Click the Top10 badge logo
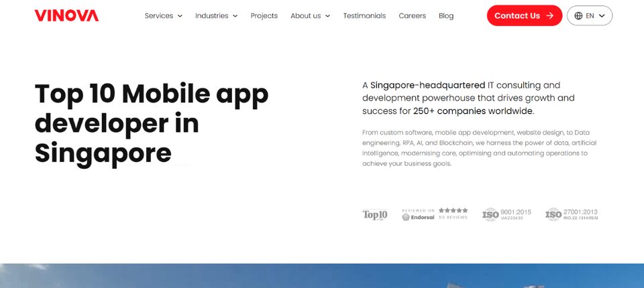This screenshot has height=288, width=644. pos(375,214)
